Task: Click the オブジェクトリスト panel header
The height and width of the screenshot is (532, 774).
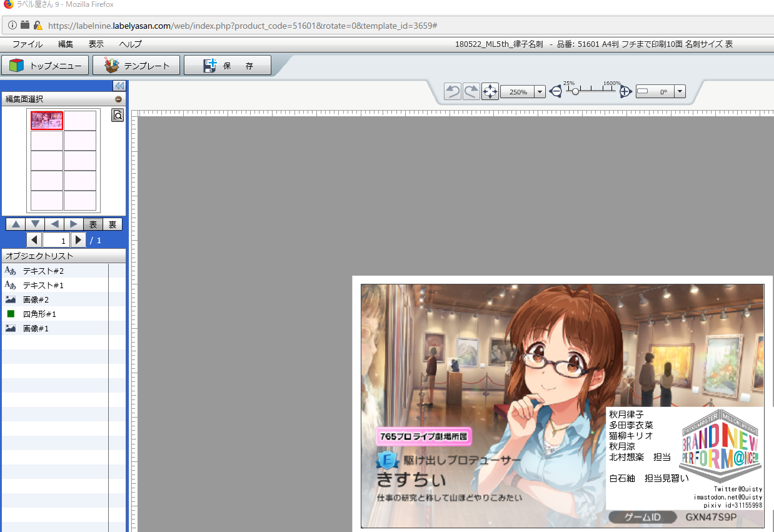Action: (64, 256)
